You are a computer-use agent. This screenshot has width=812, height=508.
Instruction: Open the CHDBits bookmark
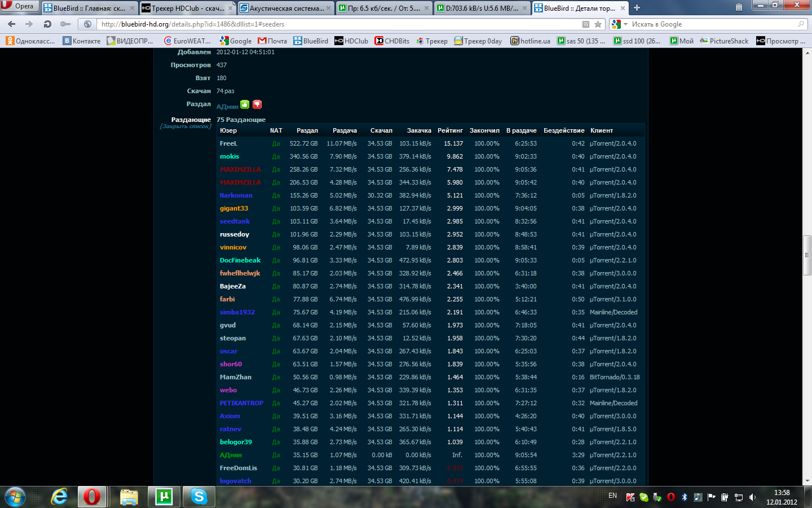click(392, 41)
